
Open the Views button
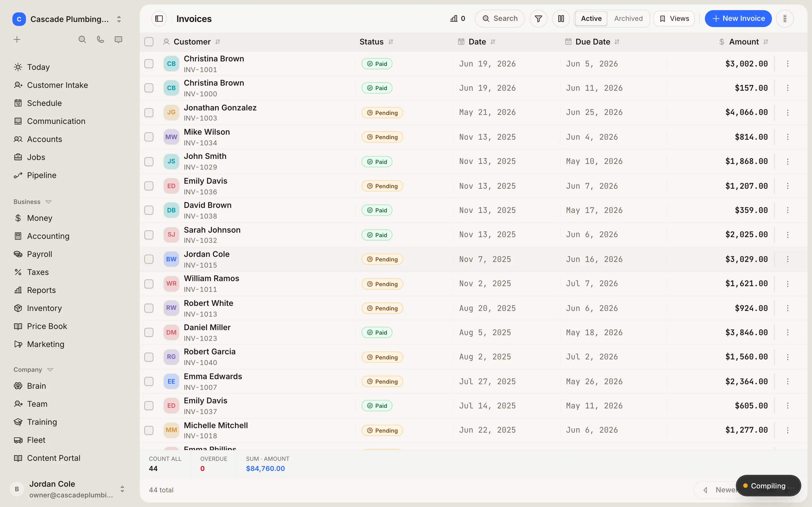[674, 18]
